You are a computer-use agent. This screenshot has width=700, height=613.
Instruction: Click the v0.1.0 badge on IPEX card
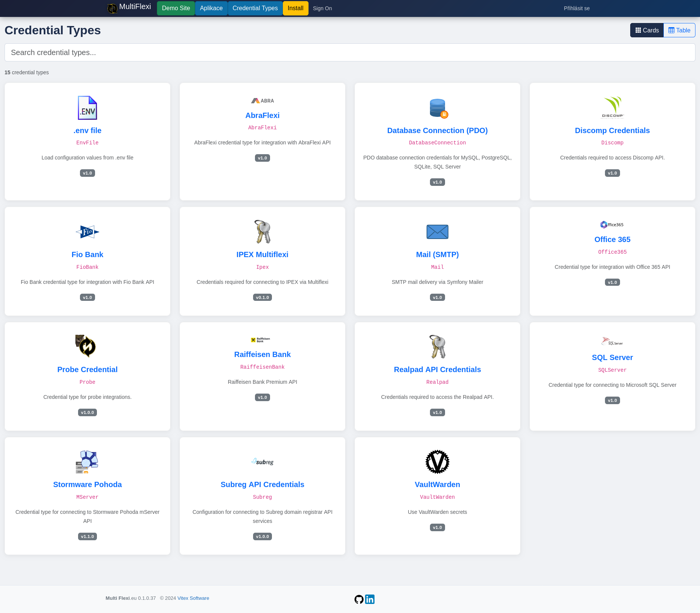pos(262,297)
